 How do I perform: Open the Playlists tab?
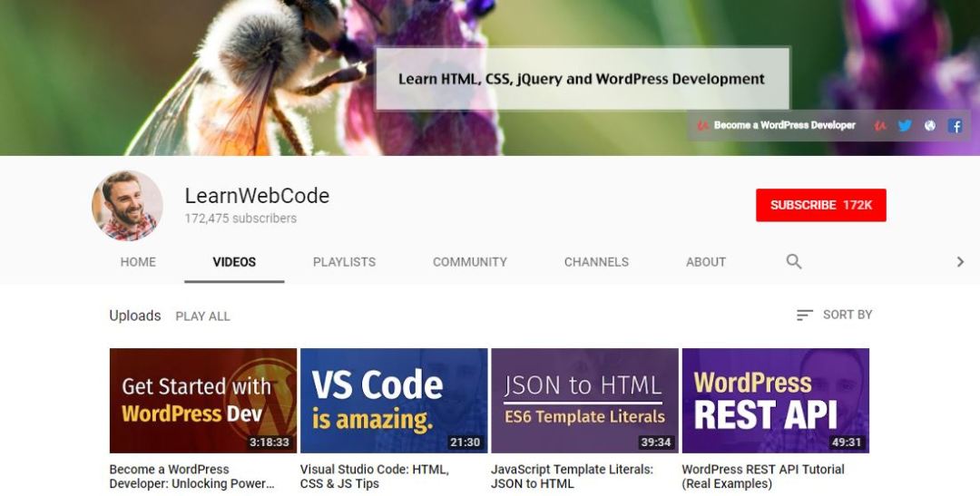tap(345, 262)
